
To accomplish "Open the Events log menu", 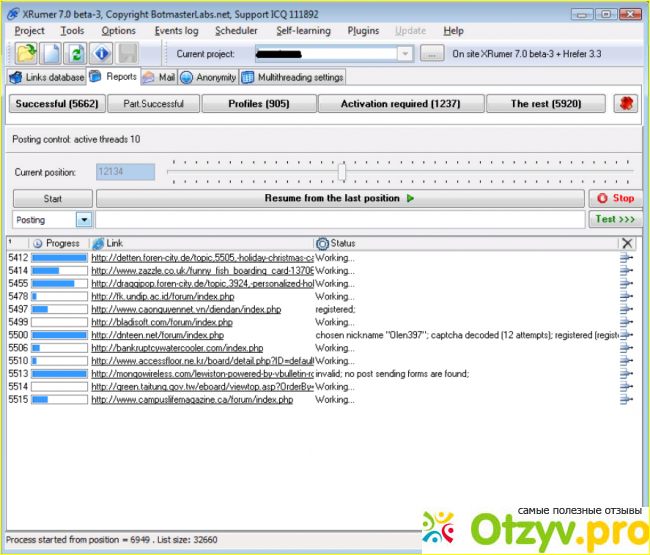I will (x=176, y=31).
